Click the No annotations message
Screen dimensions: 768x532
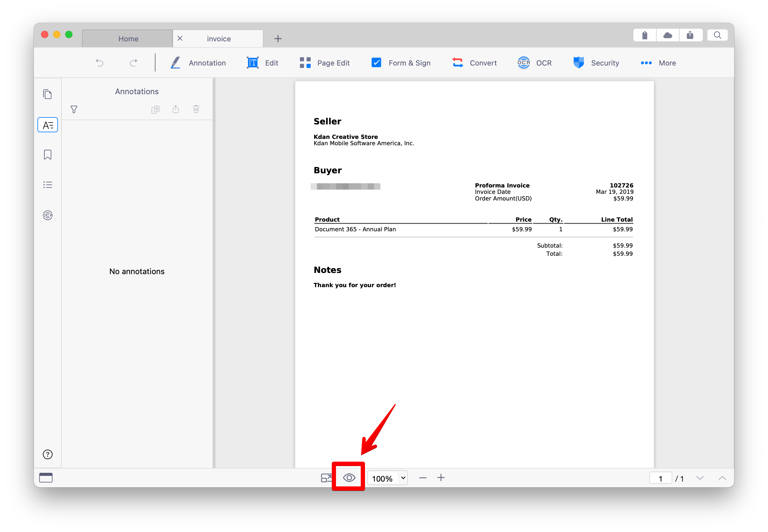pyautogui.click(x=137, y=271)
